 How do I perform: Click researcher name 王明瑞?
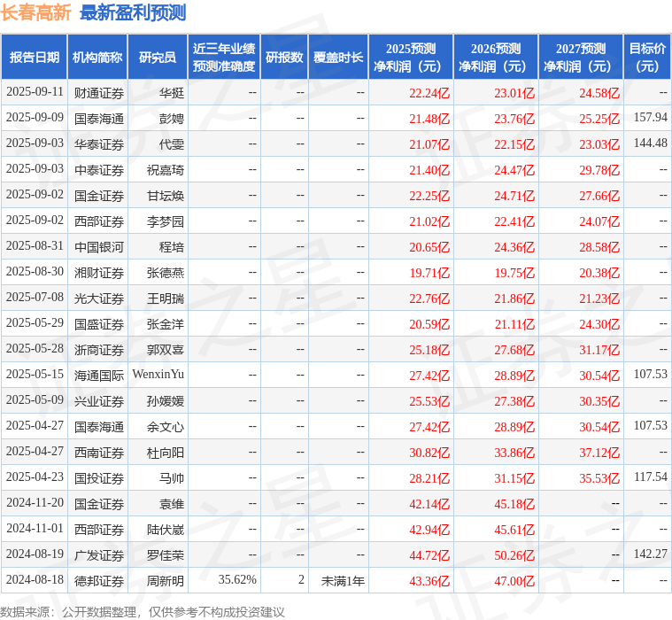tap(166, 298)
